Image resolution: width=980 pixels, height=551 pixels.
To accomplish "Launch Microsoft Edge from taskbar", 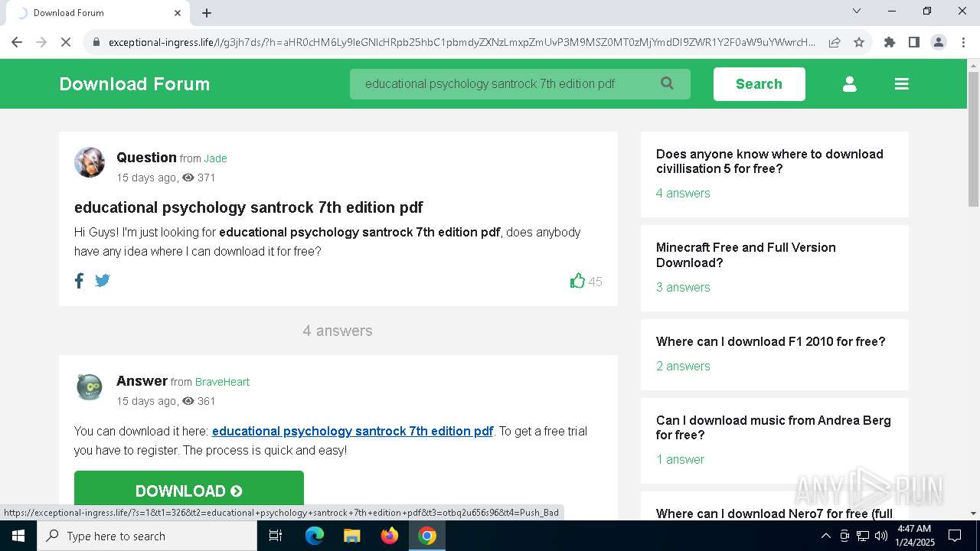I will pos(315,536).
